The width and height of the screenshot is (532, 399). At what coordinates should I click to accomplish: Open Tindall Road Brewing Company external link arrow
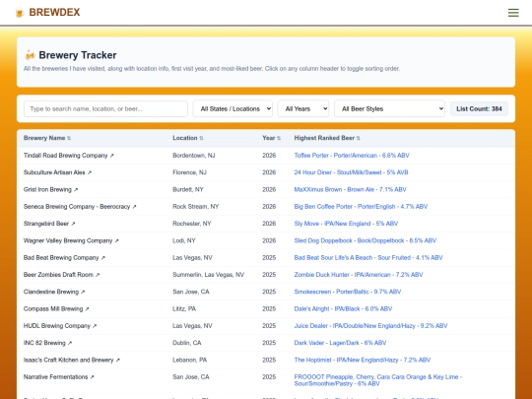coord(111,156)
